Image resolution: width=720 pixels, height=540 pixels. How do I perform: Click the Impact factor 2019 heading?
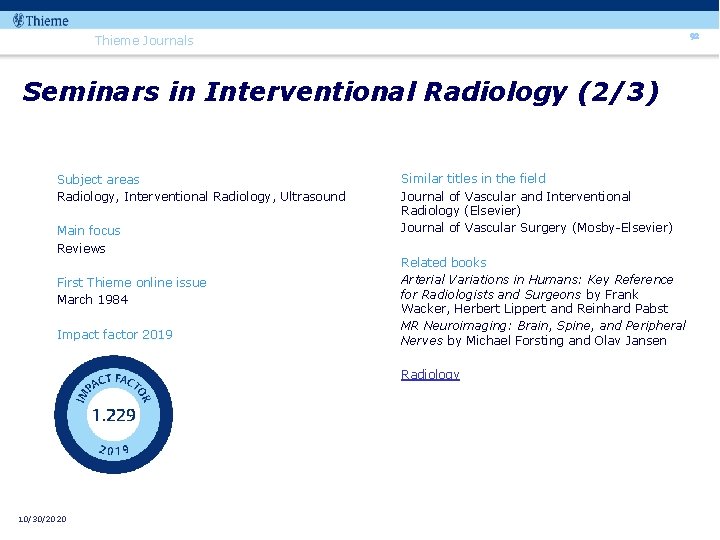click(x=115, y=334)
